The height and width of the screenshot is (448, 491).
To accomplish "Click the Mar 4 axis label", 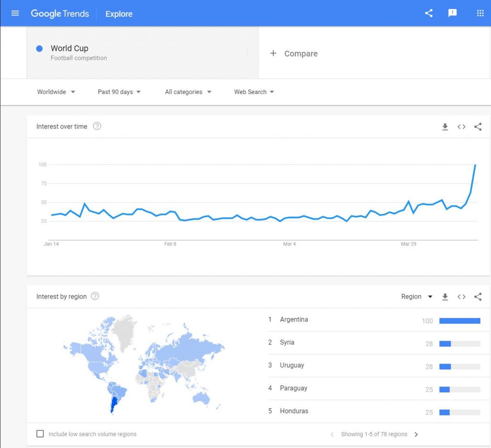I will (x=289, y=244).
